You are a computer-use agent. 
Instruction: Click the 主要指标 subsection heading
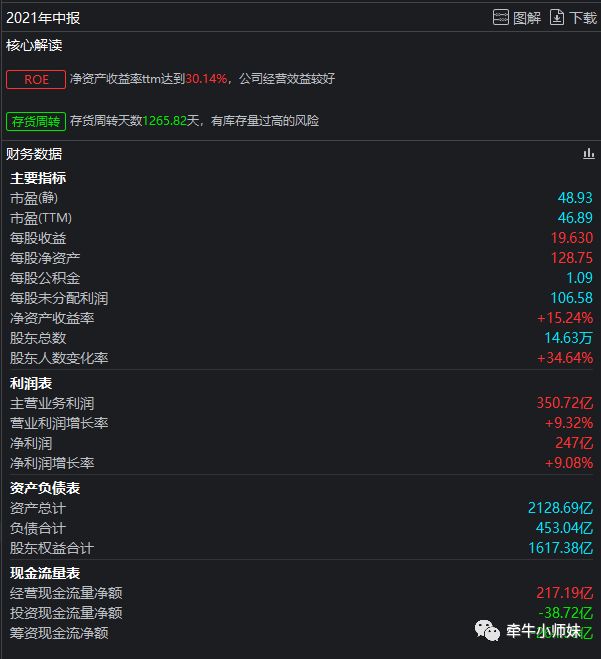point(38,178)
